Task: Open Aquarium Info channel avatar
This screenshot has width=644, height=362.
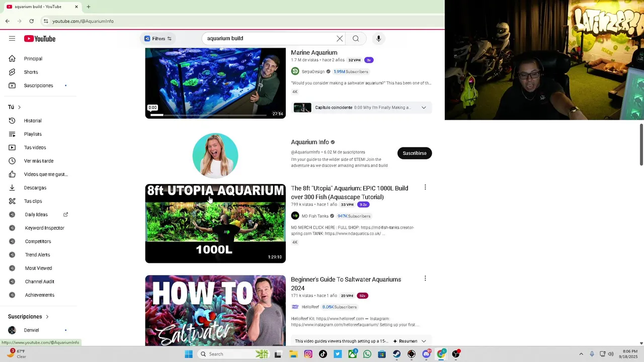Action: click(215, 155)
